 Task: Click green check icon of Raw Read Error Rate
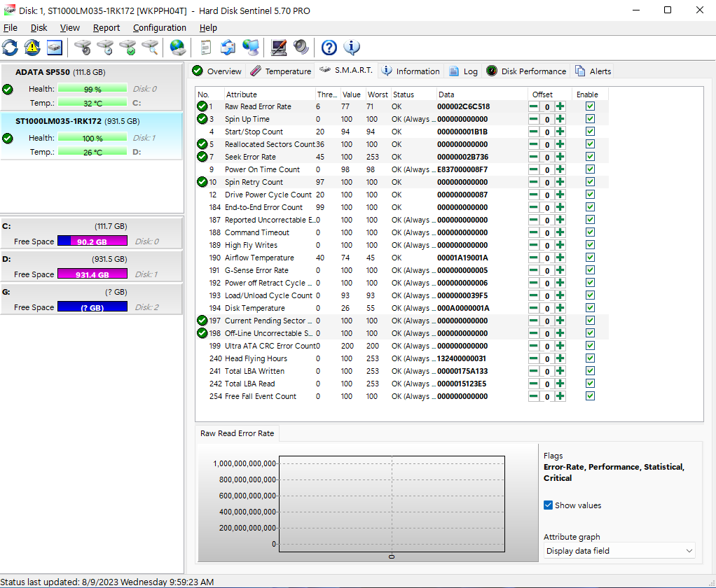click(x=202, y=106)
